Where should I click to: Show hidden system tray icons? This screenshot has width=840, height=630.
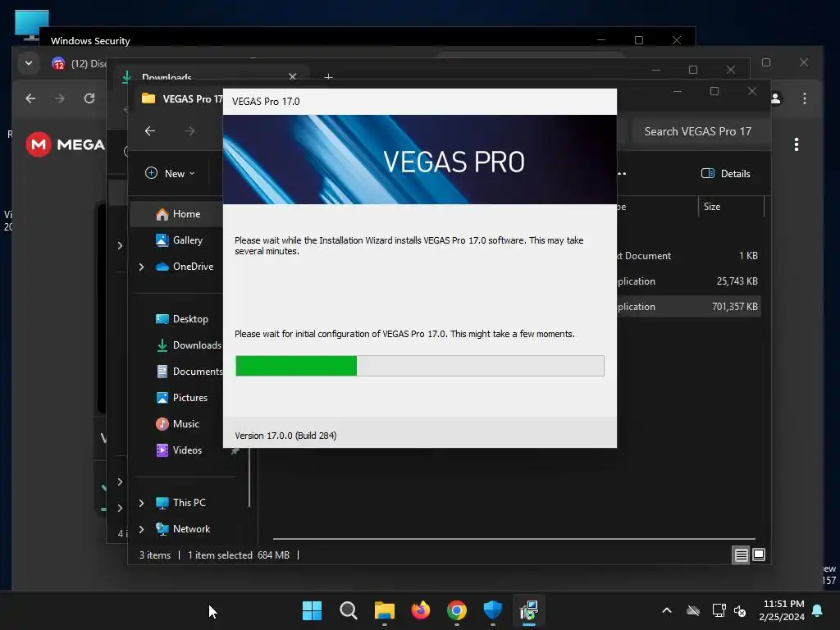click(x=667, y=610)
